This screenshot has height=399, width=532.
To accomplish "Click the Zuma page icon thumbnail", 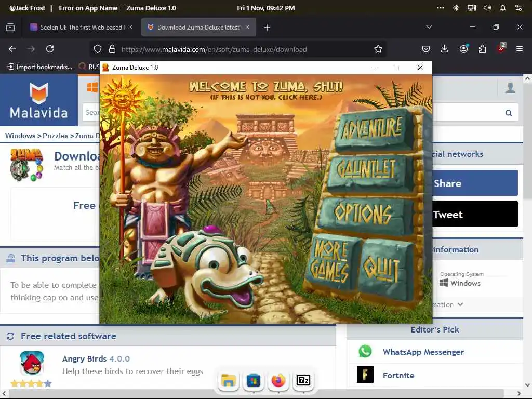I will (26, 165).
